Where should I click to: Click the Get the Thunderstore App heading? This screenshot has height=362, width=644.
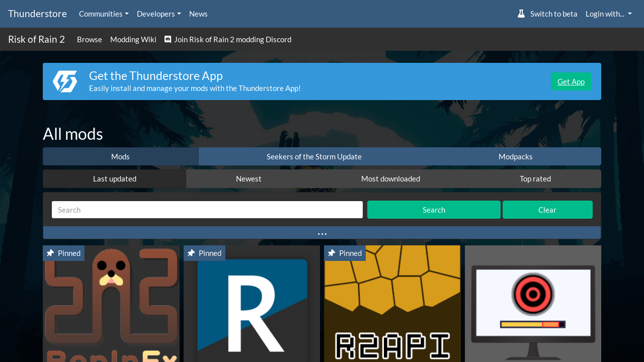156,75
